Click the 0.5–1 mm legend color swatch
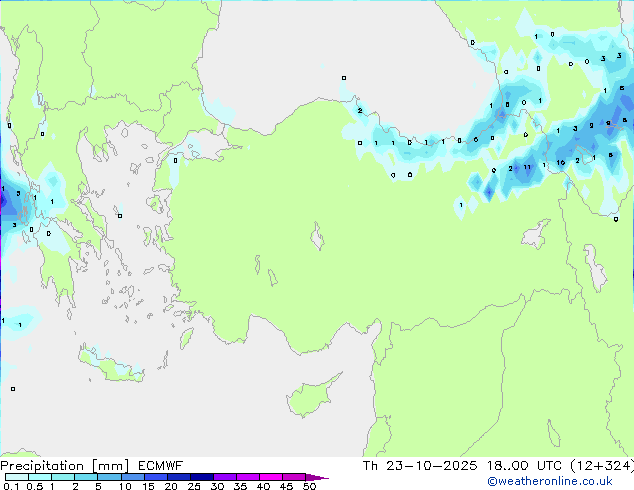The image size is (634, 490). click(x=40, y=477)
